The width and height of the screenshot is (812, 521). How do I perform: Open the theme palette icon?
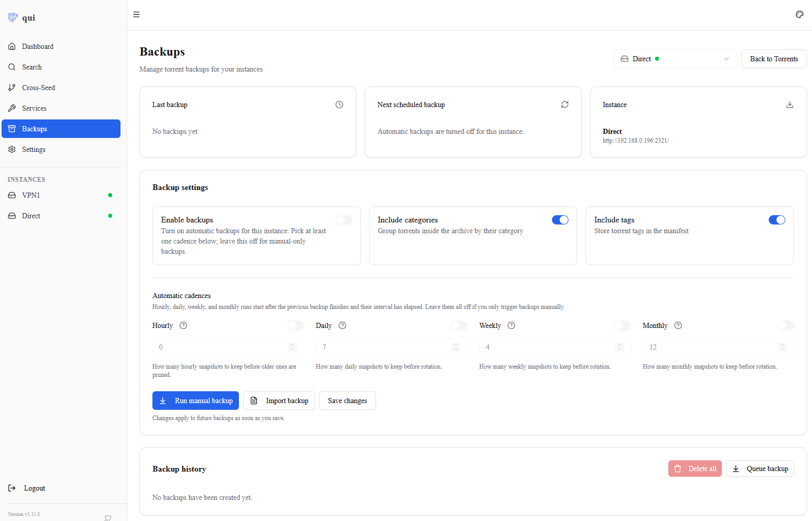point(800,14)
